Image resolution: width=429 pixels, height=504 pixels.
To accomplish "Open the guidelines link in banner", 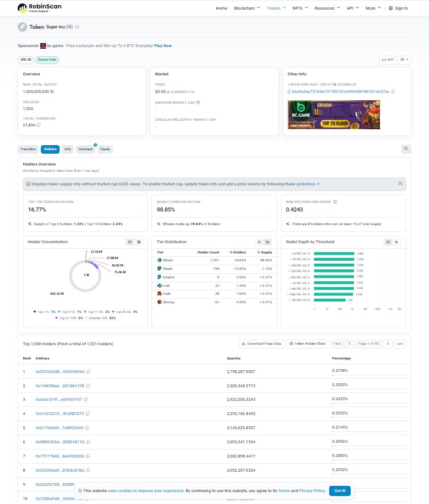I will (x=308, y=184).
